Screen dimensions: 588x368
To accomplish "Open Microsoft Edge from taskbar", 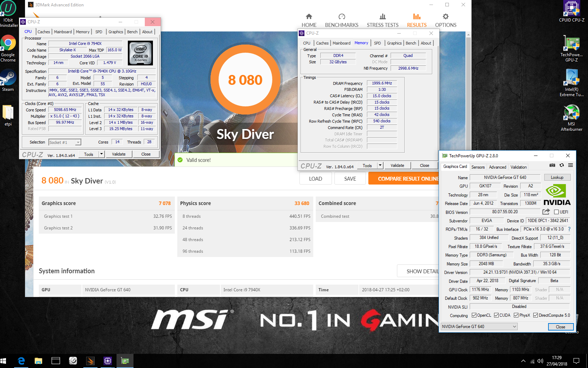I will pyautogui.click(x=21, y=361).
